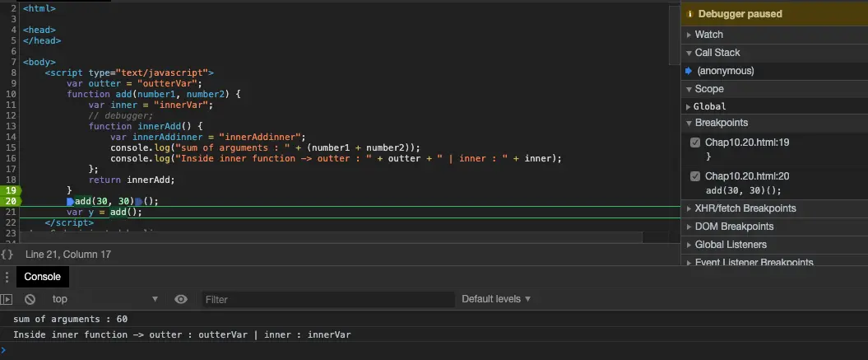Toggle the console sidebar panel icon
The height and width of the screenshot is (360, 868).
point(6,299)
